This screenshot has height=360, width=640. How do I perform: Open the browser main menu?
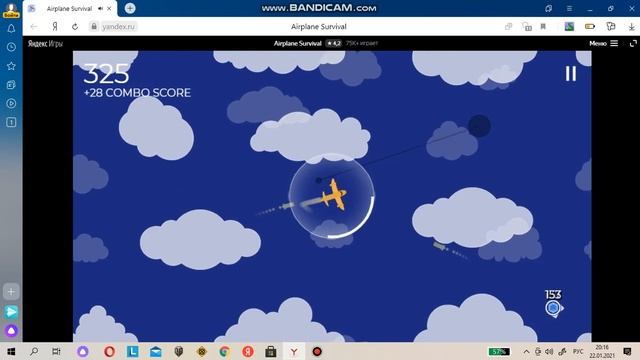[x=569, y=8]
